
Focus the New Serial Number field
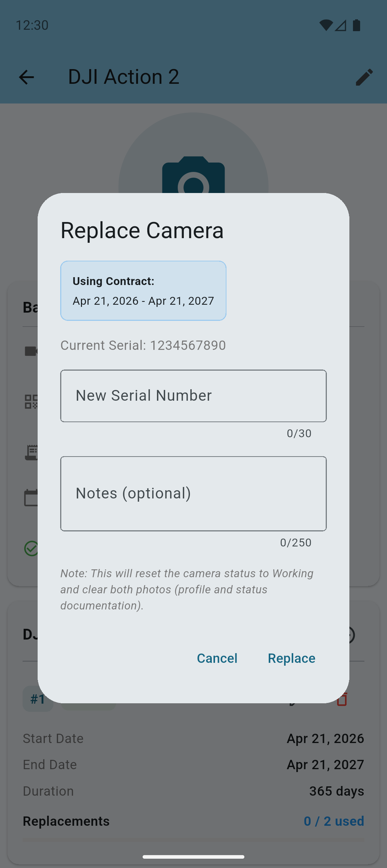click(193, 396)
